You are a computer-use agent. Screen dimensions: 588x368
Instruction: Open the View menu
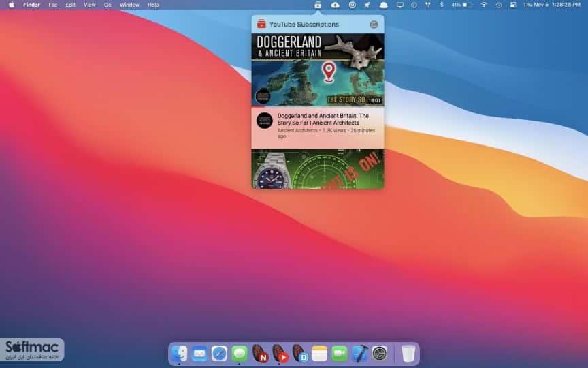click(90, 5)
